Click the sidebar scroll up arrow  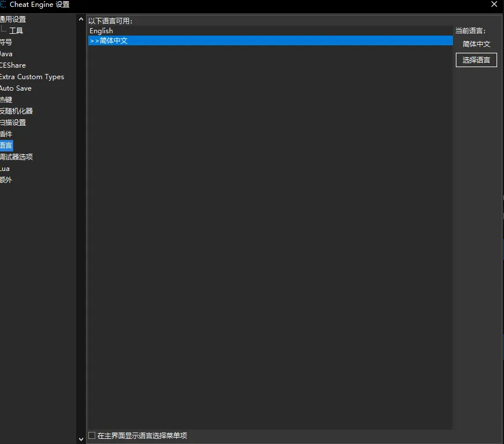(x=81, y=20)
